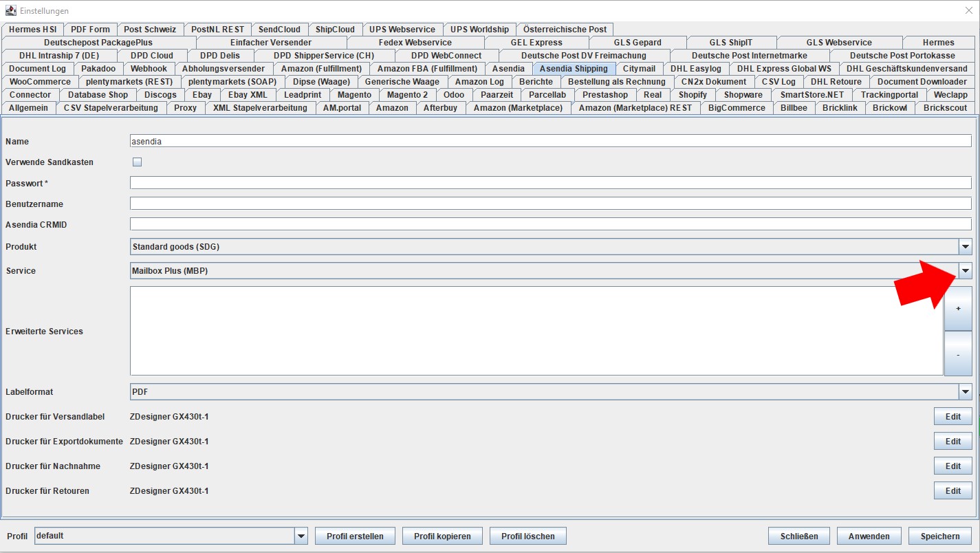Focus the Asendia CRMID input field
Image resolution: width=980 pixels, height=553 pixels.
551,225
